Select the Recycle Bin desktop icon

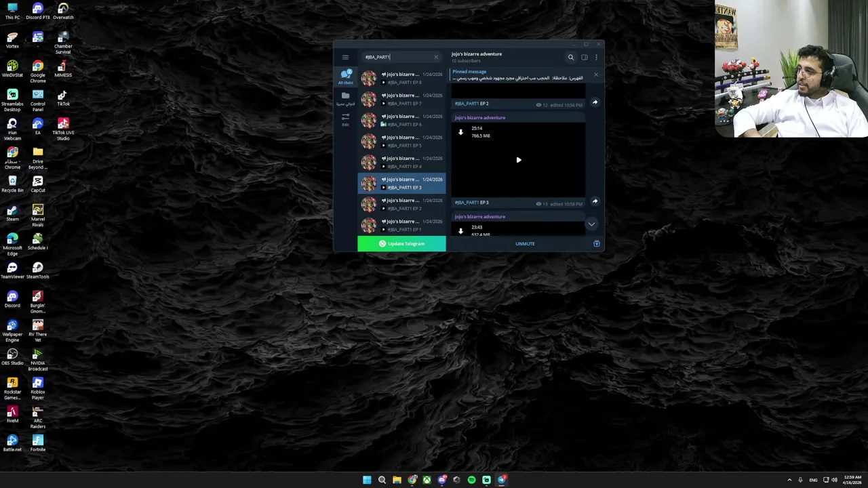coord(12,184)
